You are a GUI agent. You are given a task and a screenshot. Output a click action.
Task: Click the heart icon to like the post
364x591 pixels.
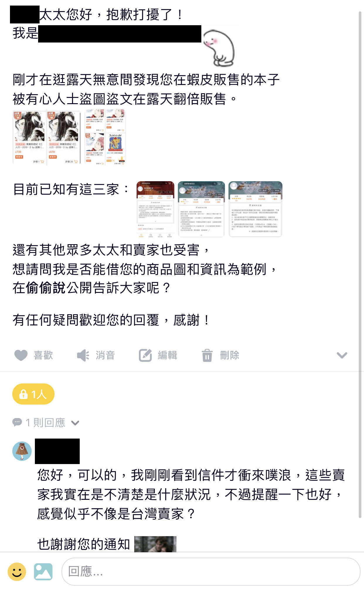pos(21,355)
